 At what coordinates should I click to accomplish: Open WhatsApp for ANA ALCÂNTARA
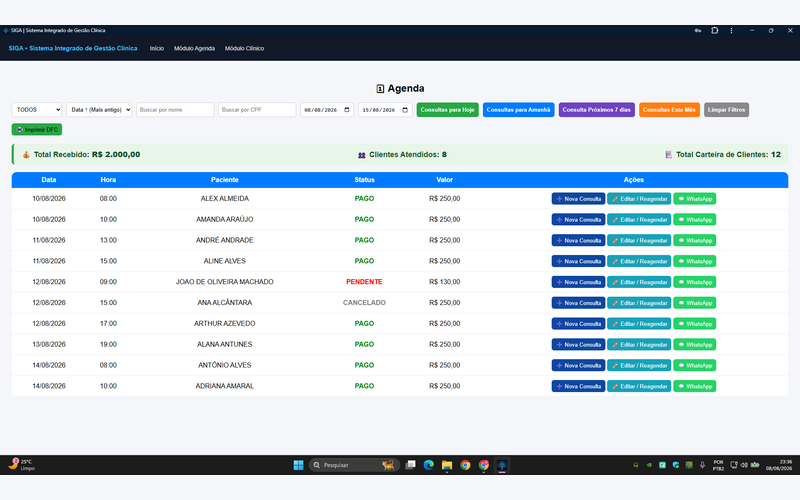(x=694, y=303)
